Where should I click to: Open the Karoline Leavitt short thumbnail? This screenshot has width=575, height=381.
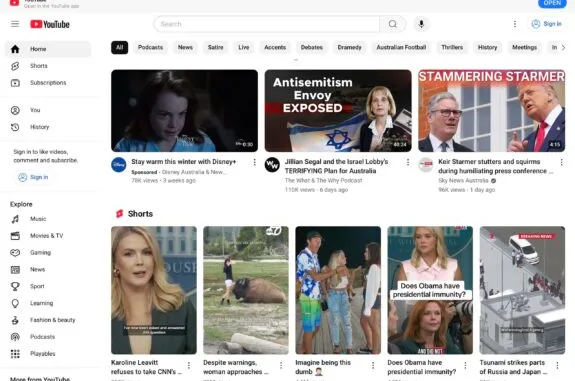(154, 290)
